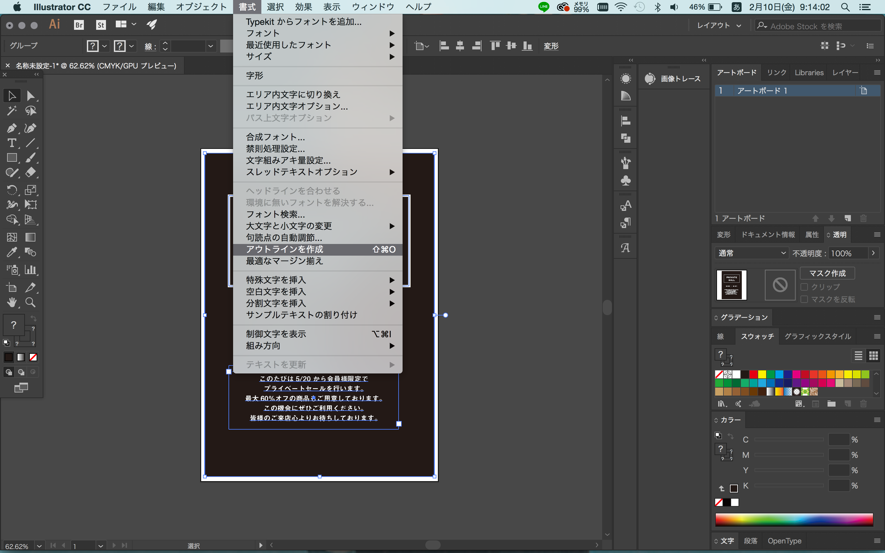Select the Zoom magnifier tool
Screen dimensions: 885x553
31,302
